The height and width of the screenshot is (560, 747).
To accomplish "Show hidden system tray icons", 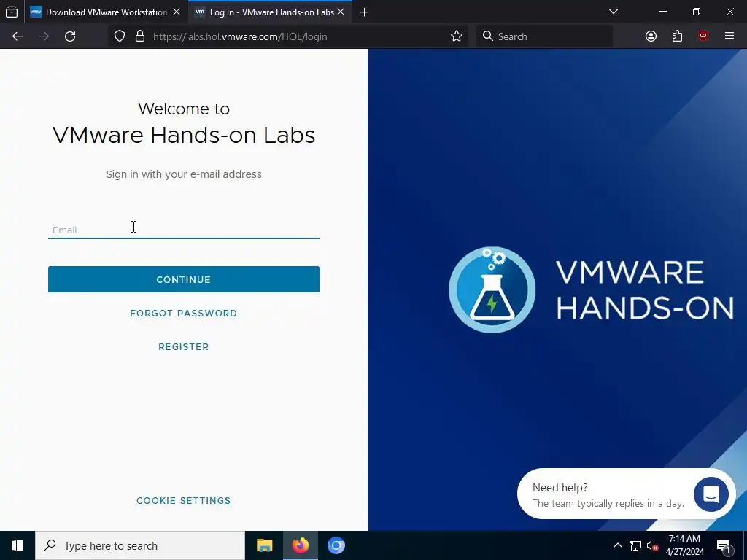I will click(x=617, y=545).
